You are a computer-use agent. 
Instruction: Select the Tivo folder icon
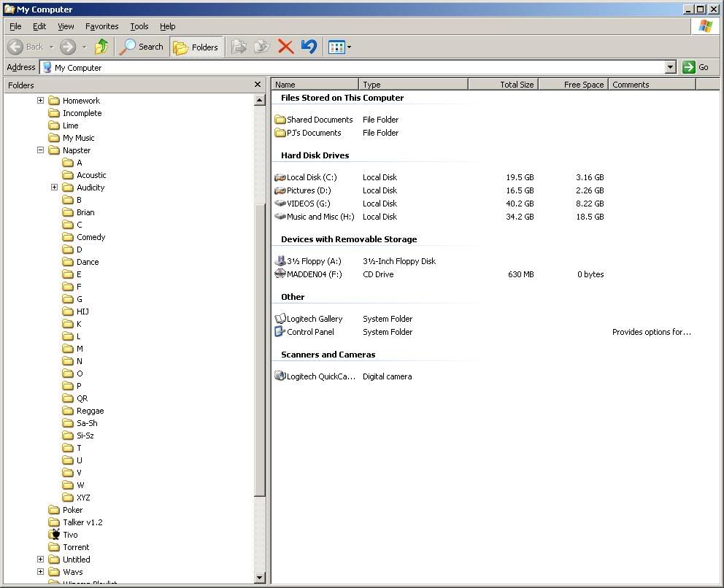point(55,535)
